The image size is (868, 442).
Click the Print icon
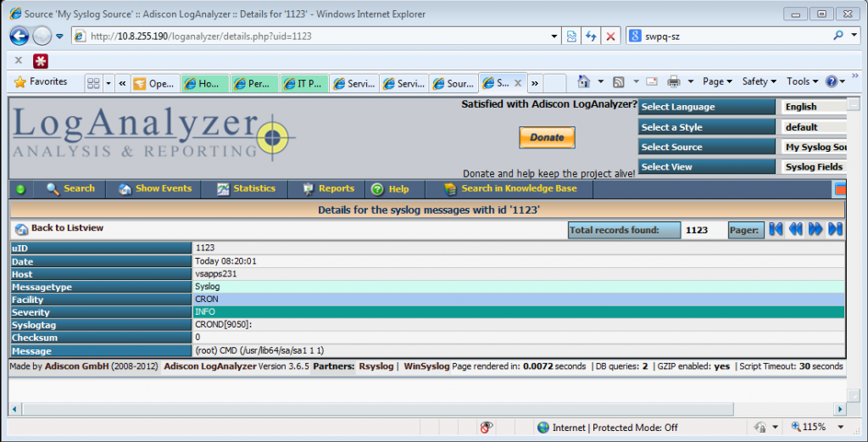[x=674, y=82]
